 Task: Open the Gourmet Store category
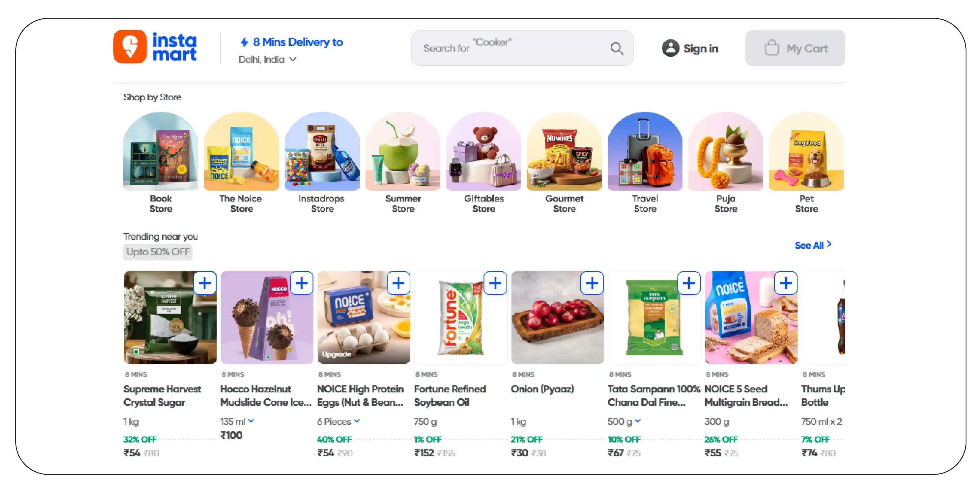point(564,163)
